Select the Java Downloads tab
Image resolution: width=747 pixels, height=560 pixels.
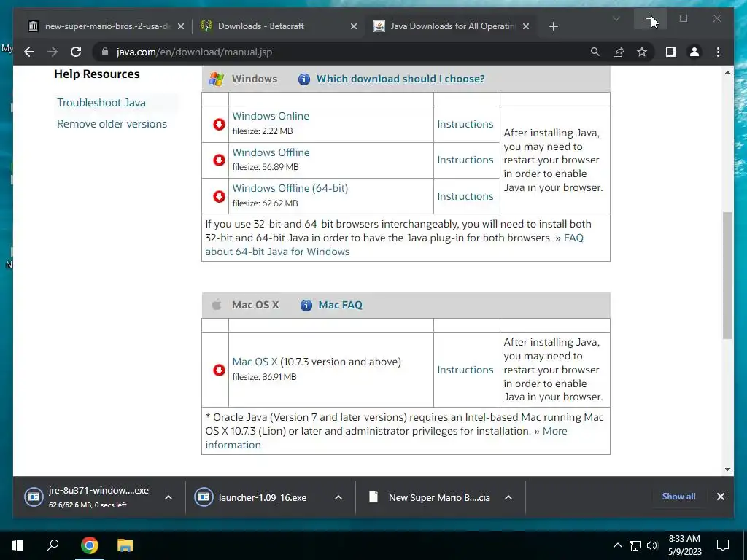point(451,26)
